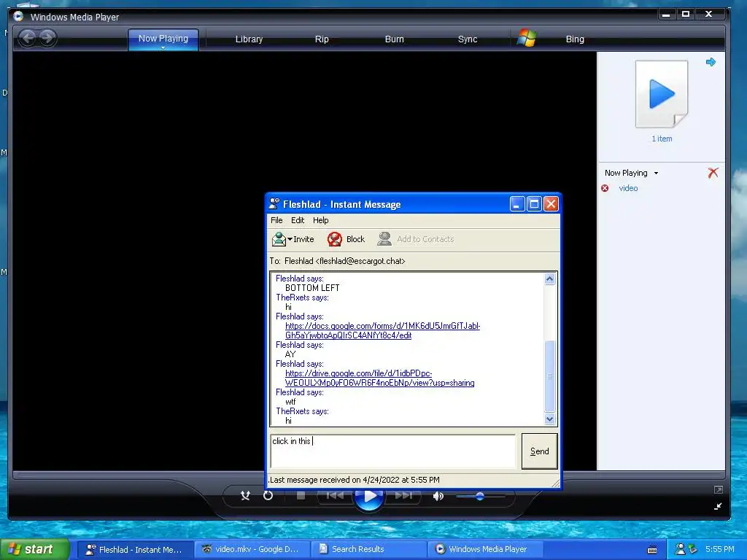Turn shuffle on in Media Player
Image resolution: width=747 pixels, height=560 pixels.
pyautogui.click(x=245, y=496)
